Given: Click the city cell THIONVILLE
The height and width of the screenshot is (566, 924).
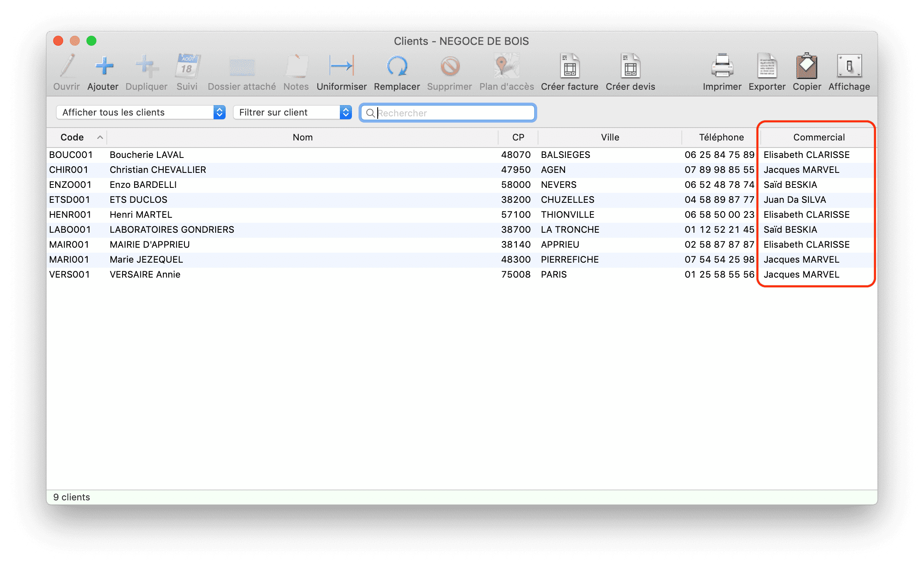Looking at the screenshot, I should coord(568,214).
